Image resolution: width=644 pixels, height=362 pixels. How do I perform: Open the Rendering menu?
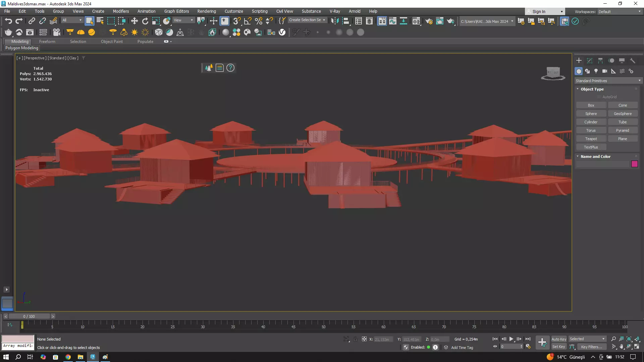point(206,11)
